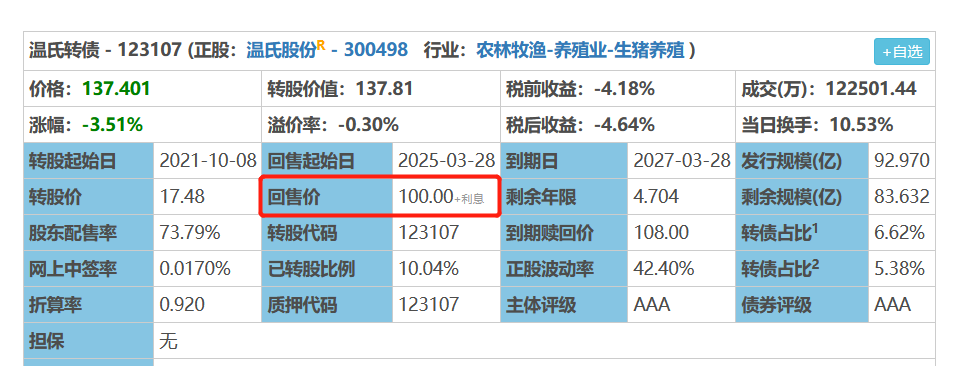Click the value 10.04%
The image size is (959, 366).
tap(429, 269)
